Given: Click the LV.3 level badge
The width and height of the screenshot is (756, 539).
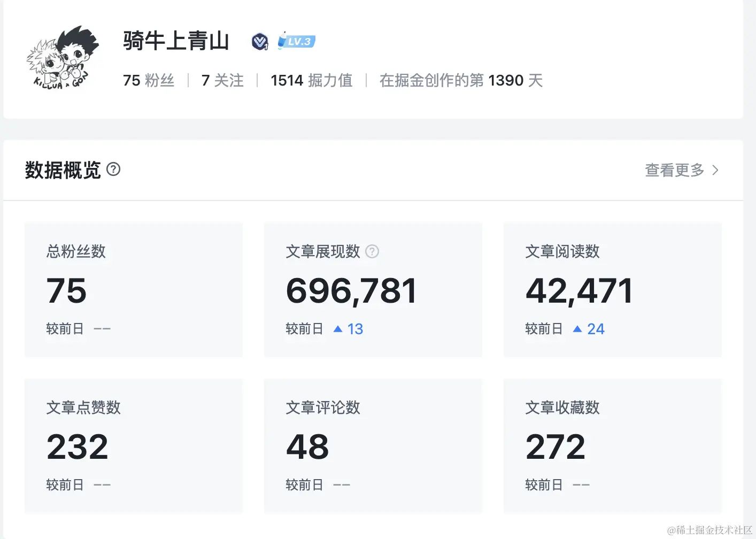Looking at the screenshot, I should 296,41.
